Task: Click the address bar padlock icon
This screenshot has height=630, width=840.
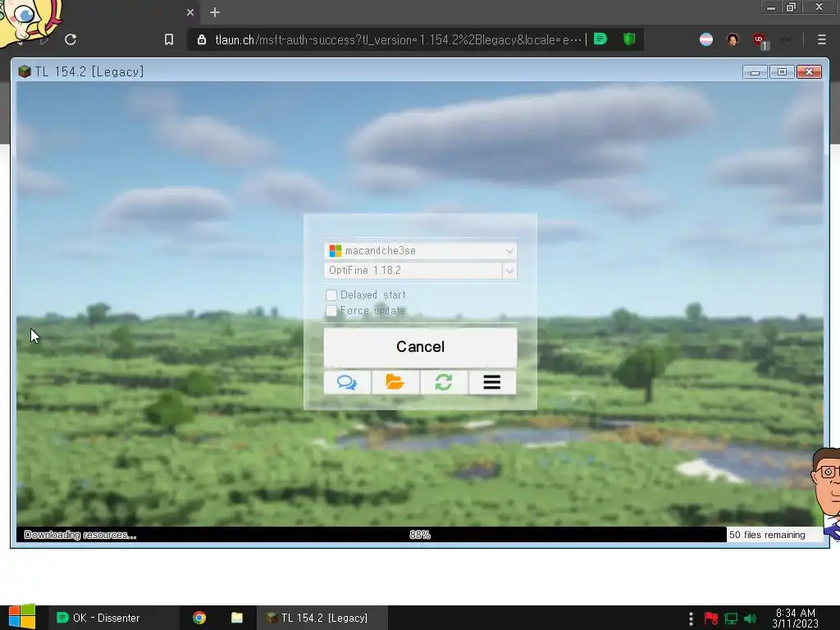Action: [x=202, y=39]
